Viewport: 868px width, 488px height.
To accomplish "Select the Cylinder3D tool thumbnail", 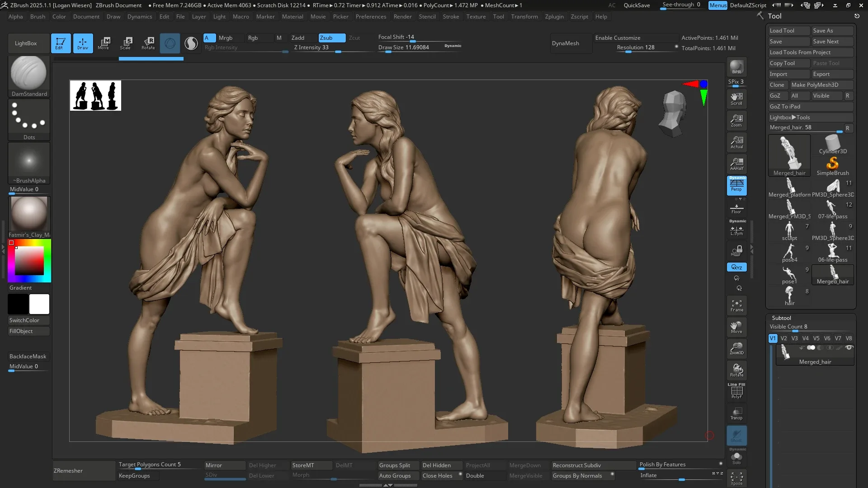I will click(833, 144).
